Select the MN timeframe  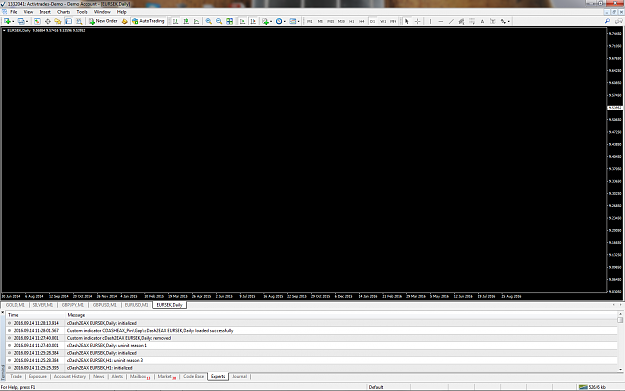[x=393, y=22]
